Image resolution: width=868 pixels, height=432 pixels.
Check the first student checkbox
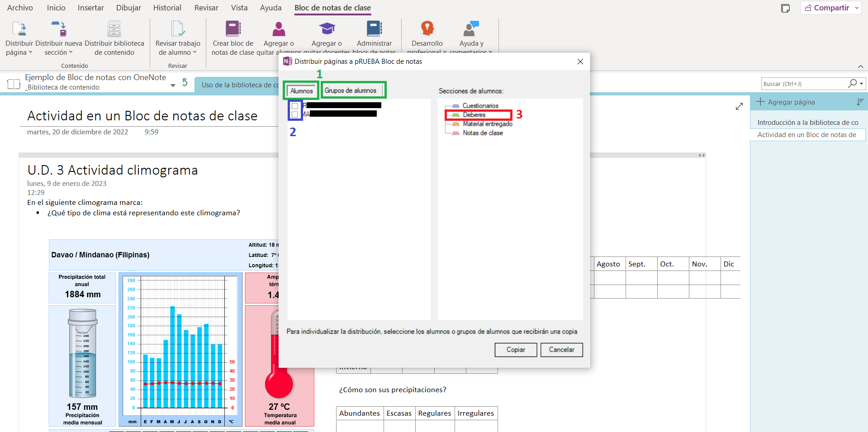click(x=294, y=105)
